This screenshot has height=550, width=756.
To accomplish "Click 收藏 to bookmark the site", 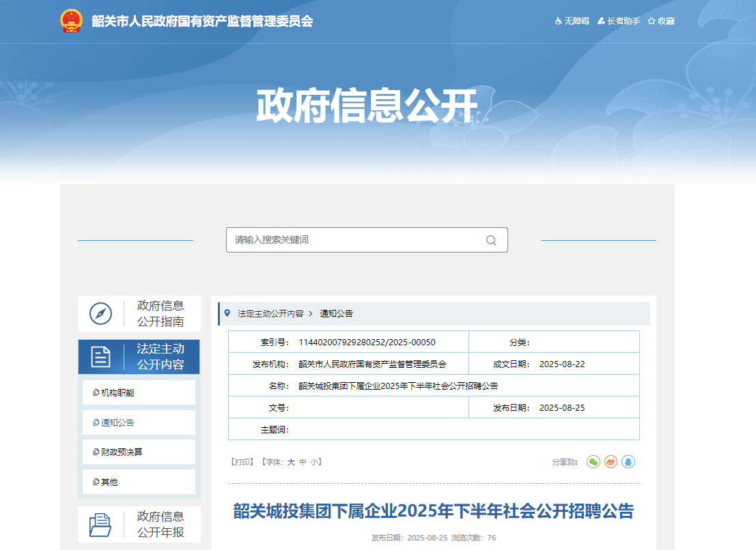I will (661, 21).
